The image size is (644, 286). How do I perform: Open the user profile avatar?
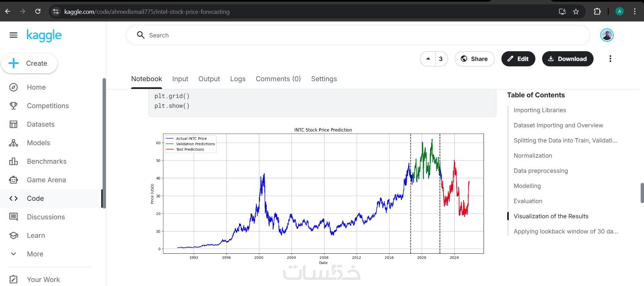[x=607, y=35]
